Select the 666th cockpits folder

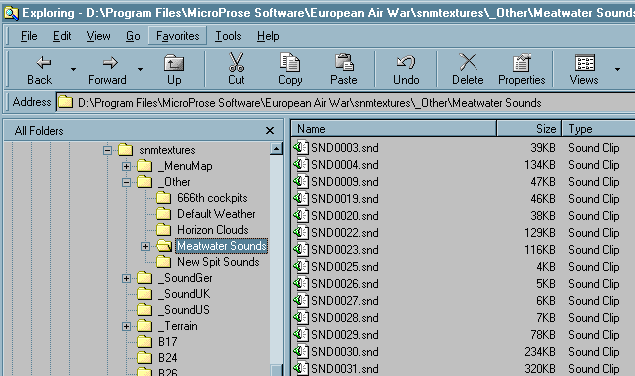point(212,198)
